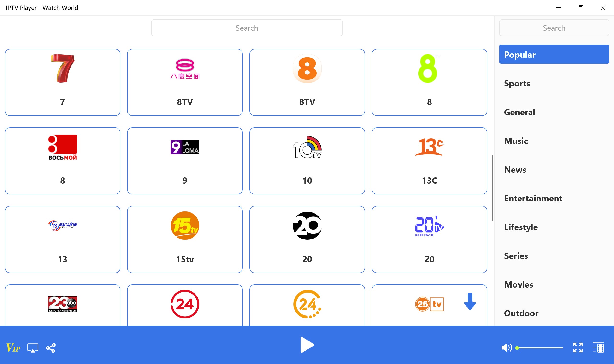Image resolution: width=614 pixels, height=364 pixels.
Task: Click the fullscreen expand icon
Action: coord(578,346)
